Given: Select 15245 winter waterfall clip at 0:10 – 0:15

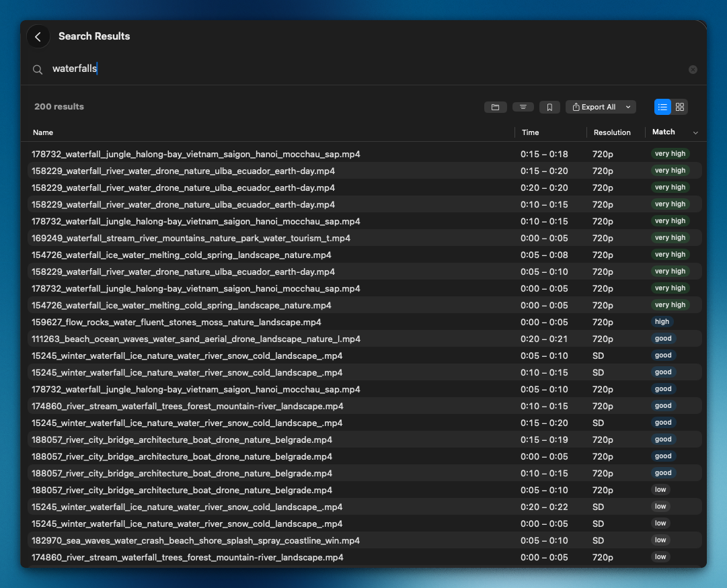Looking at the screenshot, I should pos(365,372).
